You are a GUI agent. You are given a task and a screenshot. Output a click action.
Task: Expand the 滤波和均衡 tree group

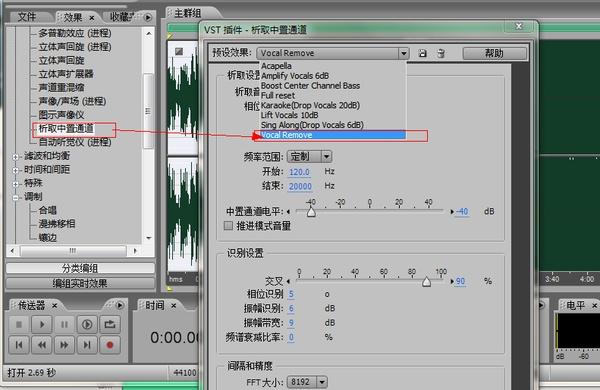pyautogui.click(x=16, y=157)
